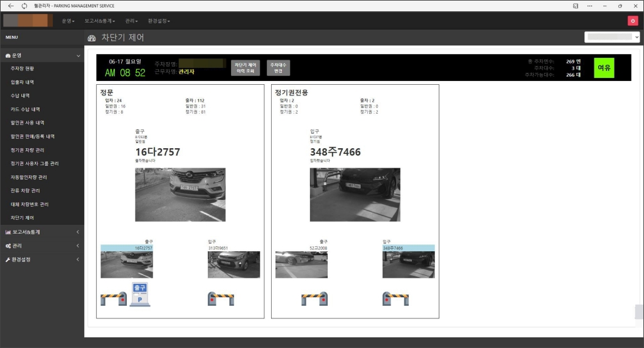Screen dimensions: 644x348
Task: Click the 정기권전용 입구 barrier gate icon
Action: [x=395, y=299]
